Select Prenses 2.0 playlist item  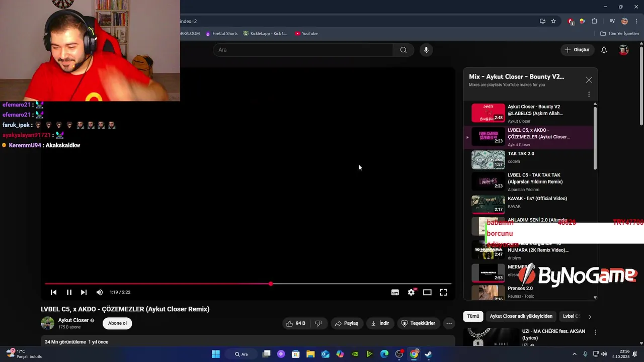pyautogui.click(x=529, y=293)
